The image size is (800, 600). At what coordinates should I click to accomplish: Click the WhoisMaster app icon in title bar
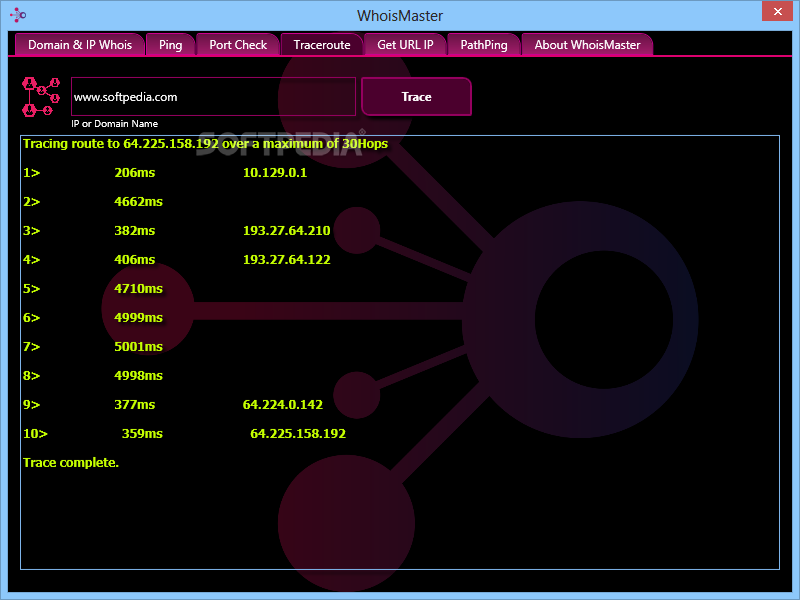[18, 15]
